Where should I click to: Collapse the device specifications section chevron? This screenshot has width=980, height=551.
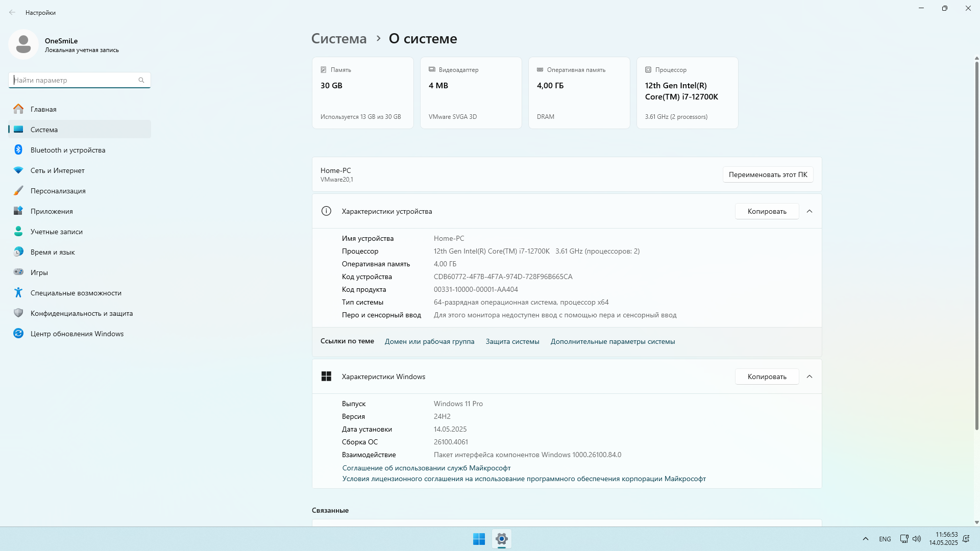pyautogui.click(x=810, y=211)
